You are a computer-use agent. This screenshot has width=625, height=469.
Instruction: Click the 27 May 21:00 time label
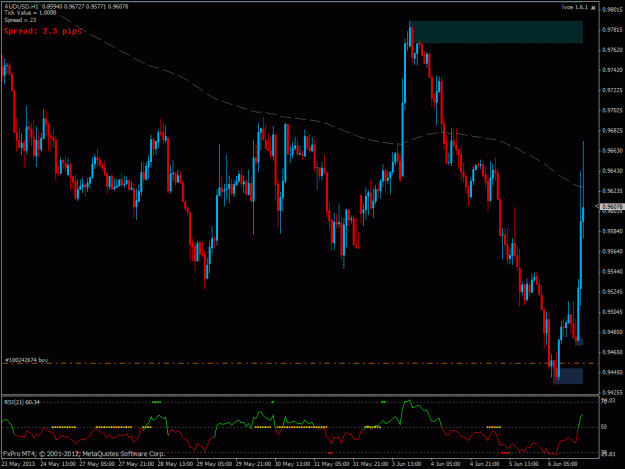pyautogui.click(x=136, y=464)
